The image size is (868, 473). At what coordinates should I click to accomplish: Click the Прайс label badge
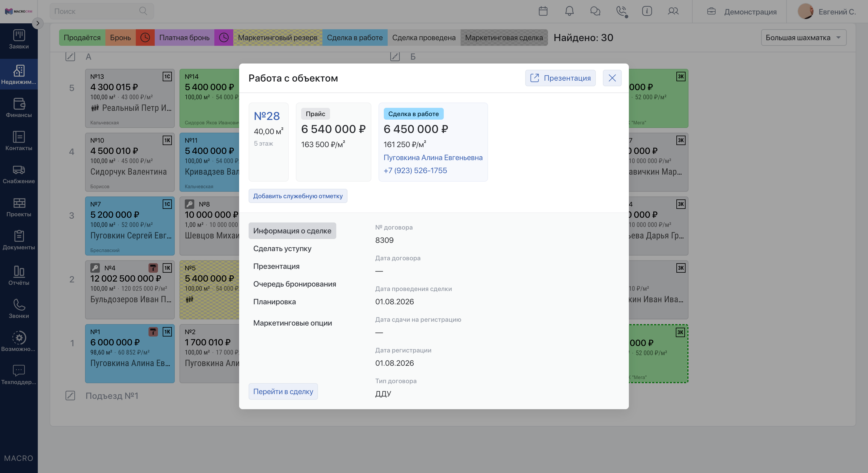pyautogui.click(x=315, y=114)
